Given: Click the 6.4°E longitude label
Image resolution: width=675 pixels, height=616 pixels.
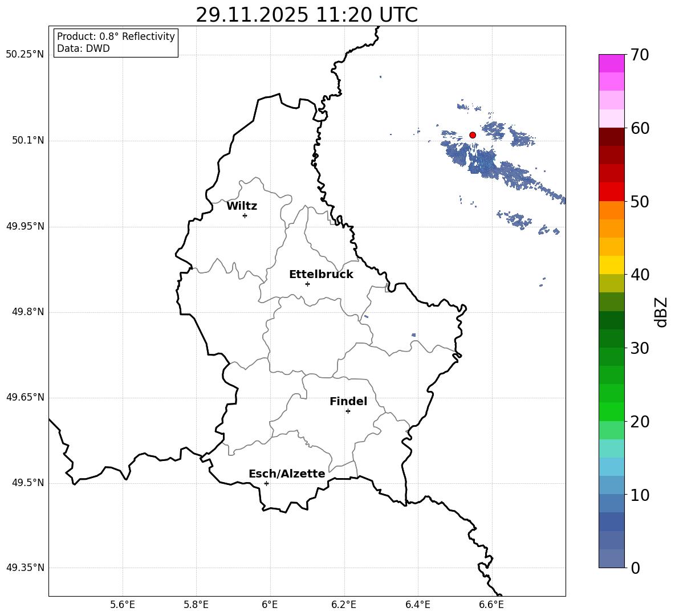Looking at the screenshot, I should point(417,605).
